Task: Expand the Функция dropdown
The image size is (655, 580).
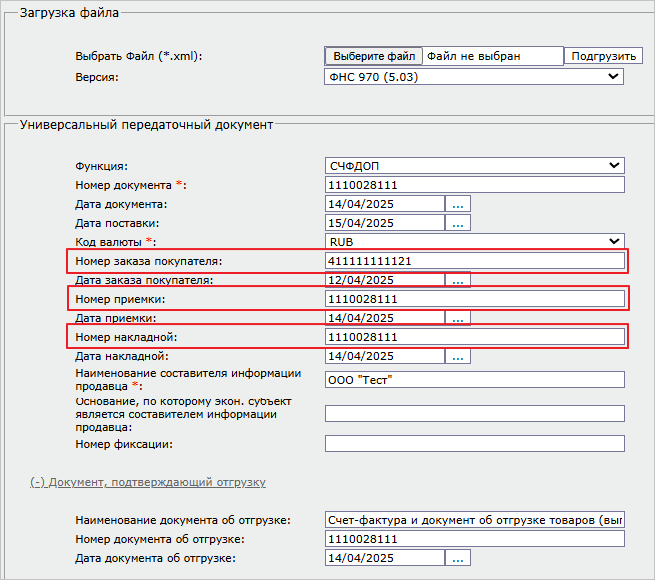Action: (x=474, y=166)
